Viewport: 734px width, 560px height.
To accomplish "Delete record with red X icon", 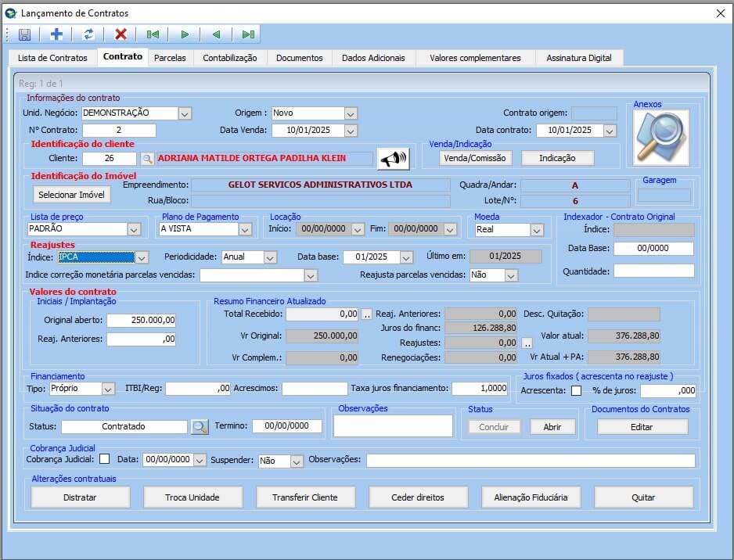I will 121,34.
